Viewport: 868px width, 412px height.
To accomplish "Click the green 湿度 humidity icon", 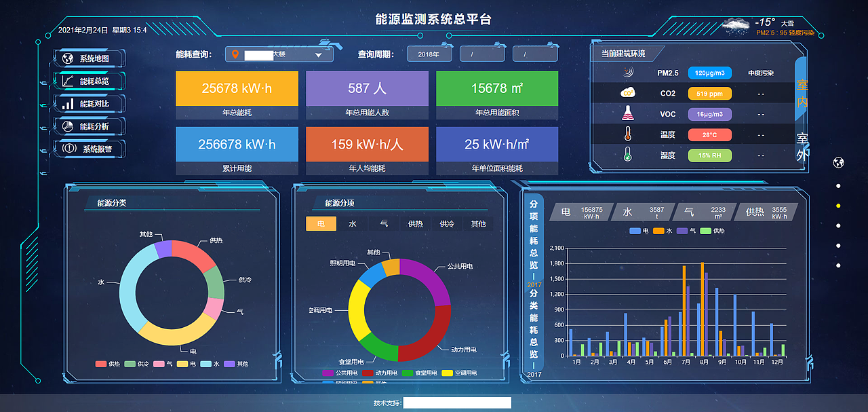I will [x=628, y=155].
